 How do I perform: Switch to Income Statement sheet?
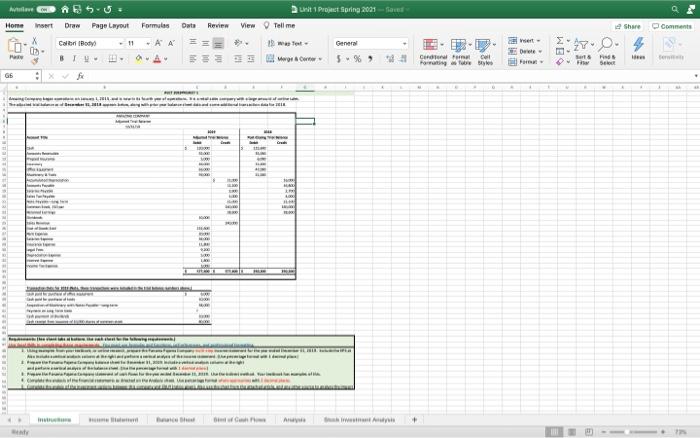click(113, 420)
